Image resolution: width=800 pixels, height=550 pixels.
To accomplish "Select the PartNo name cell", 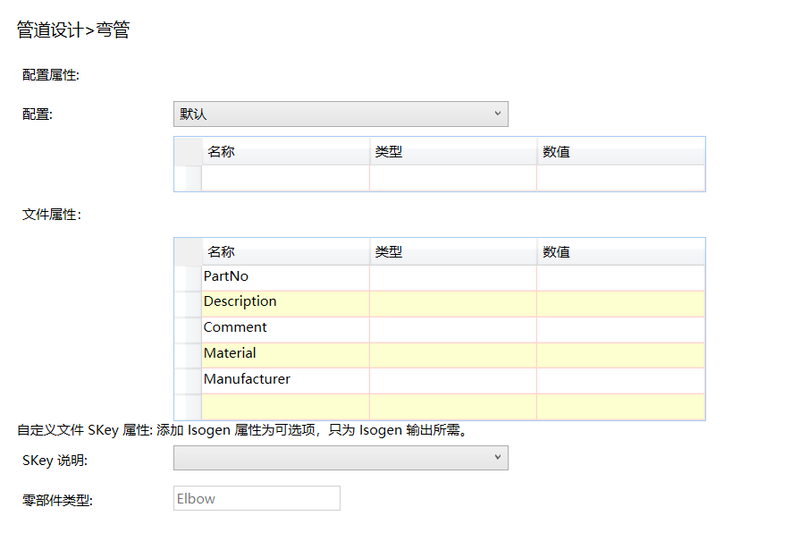I will [x=285, y=277].
